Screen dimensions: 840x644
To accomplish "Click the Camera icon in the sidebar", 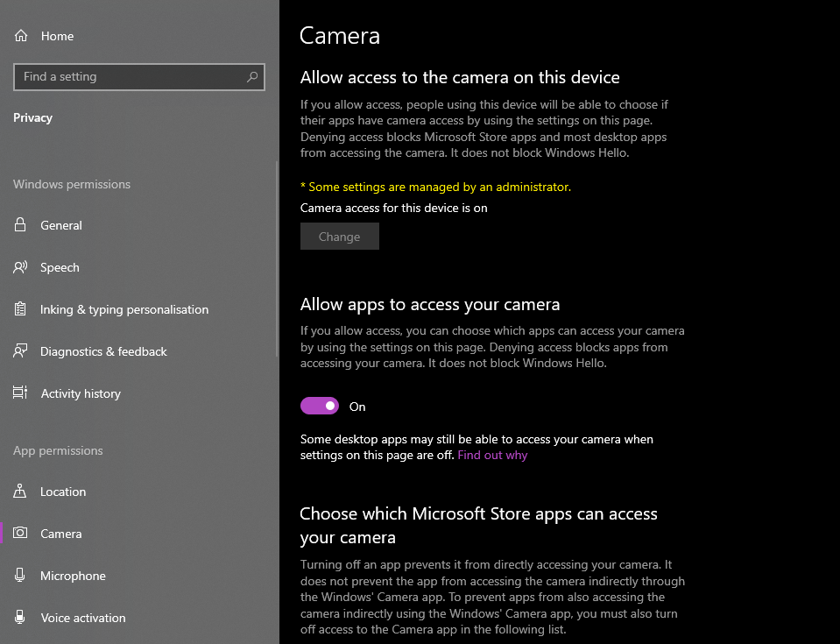I will click(x=18, y=534).
